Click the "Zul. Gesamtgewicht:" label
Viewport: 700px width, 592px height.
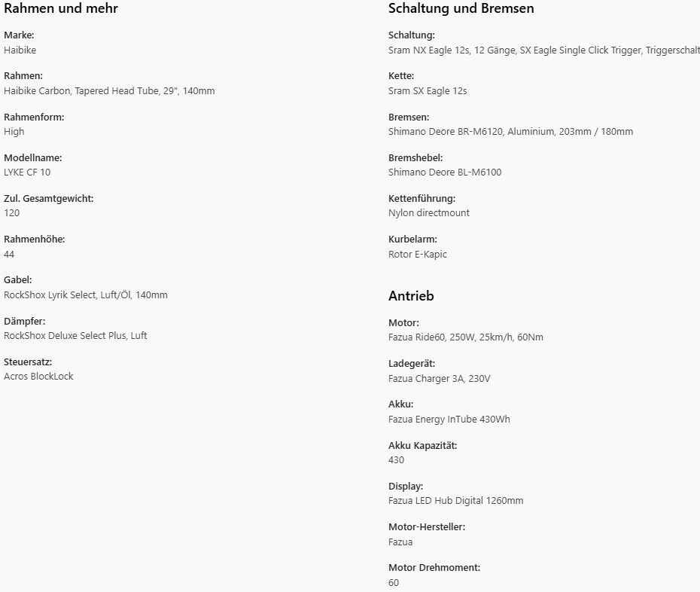pos(49,198)
